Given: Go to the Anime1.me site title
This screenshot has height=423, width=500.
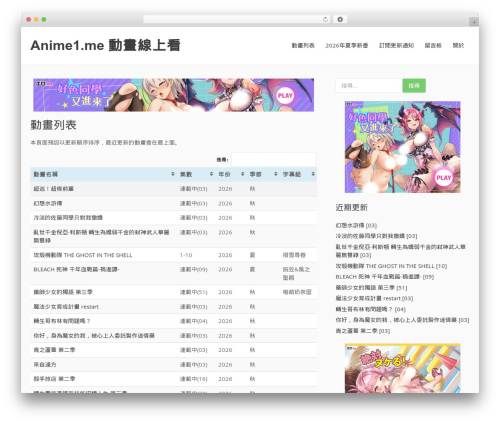Looking at the screenshot, I should point(105,45).
